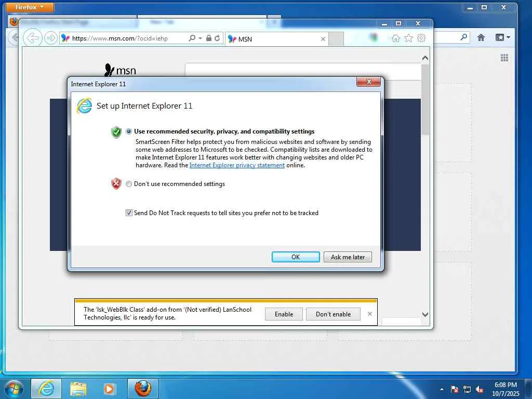Click the IE forward arrow button
Image resolution: width=532 pixels, height=399 pixels.
pos(50,38)
